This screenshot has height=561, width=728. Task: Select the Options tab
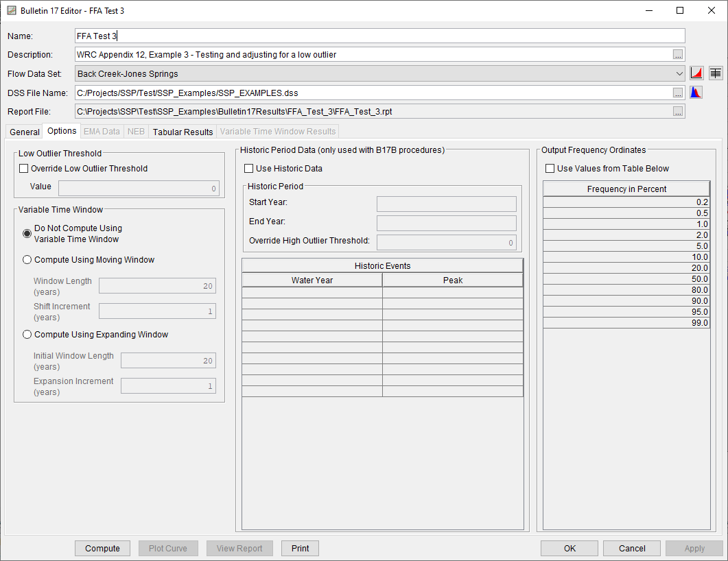point(62,131)
